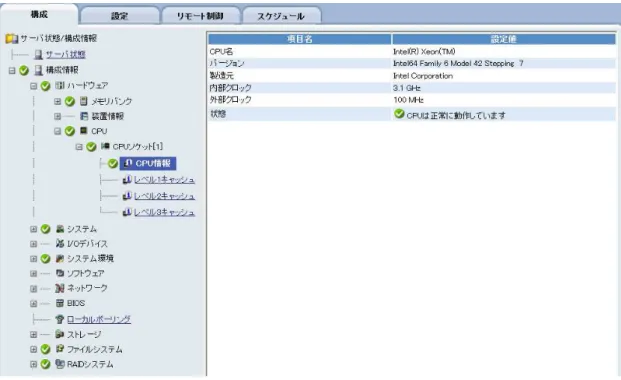
Task: Click the RAIDシステム icon
Action: [60, 364]
